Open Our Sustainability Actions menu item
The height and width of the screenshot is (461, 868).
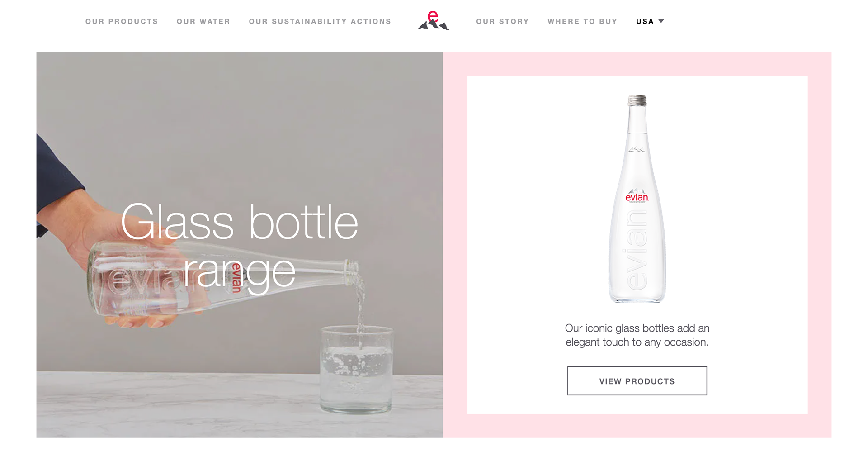click(x=320, y=21)
